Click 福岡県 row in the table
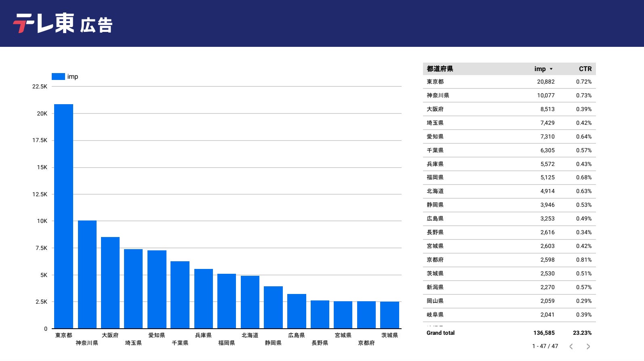Image resolution: width=644 pixels, height=361 pixels. coord(509,177)
